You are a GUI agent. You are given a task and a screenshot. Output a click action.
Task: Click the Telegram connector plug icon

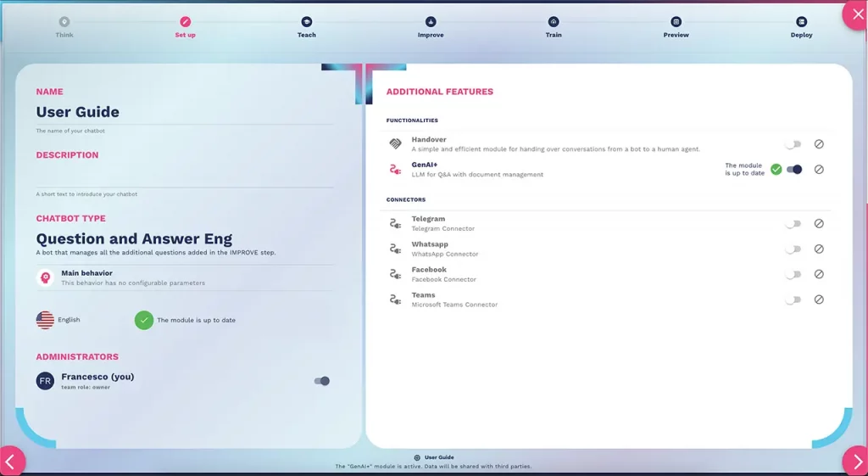click(395, 223)
